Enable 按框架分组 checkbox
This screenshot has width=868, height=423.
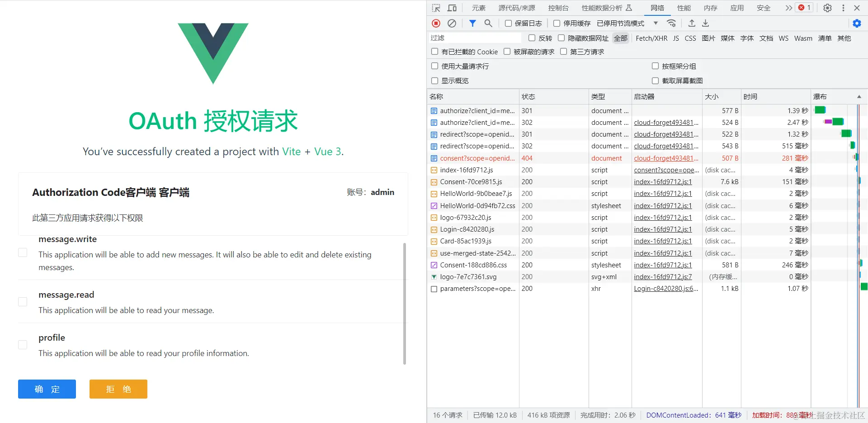655,66
